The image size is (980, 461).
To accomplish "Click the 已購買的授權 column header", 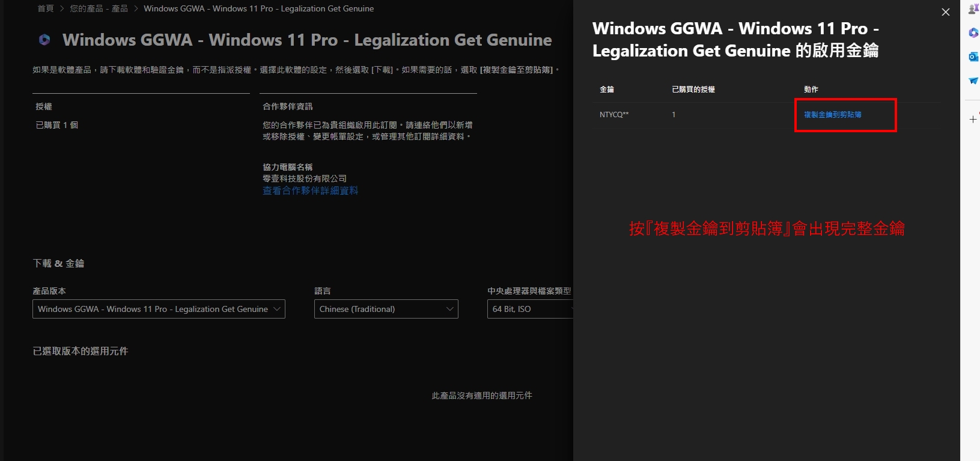I will click(693, 89).
